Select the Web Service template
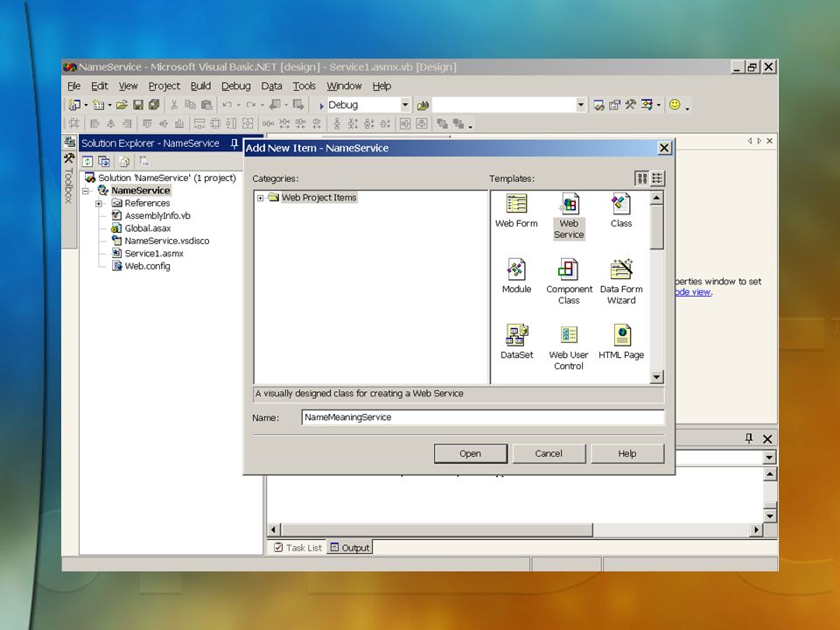 click(x=569, y=217)
